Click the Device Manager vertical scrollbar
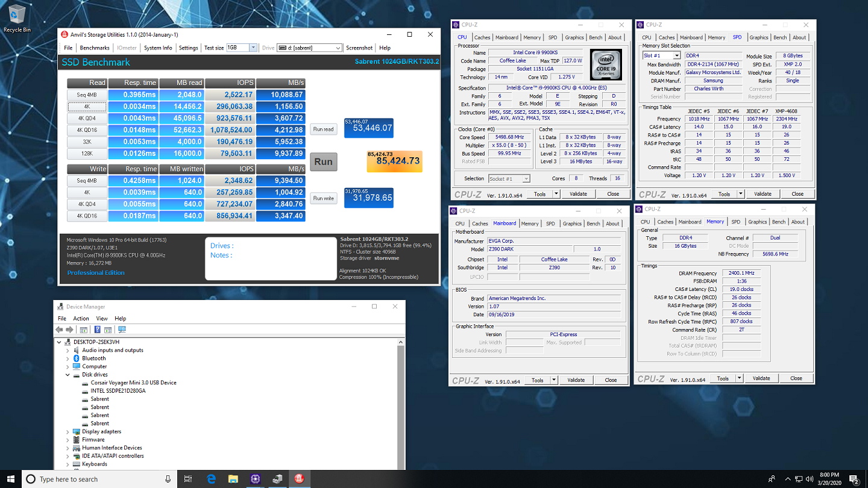 coord(401,404)
